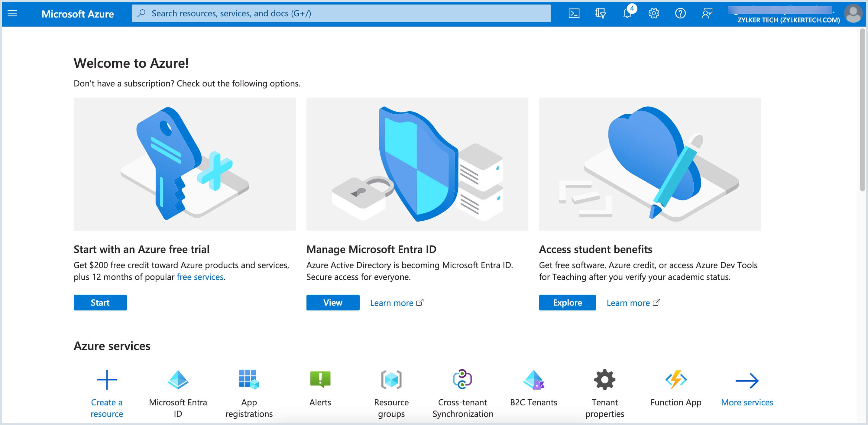Click the student benefits cloud illustration

point(650,164)
